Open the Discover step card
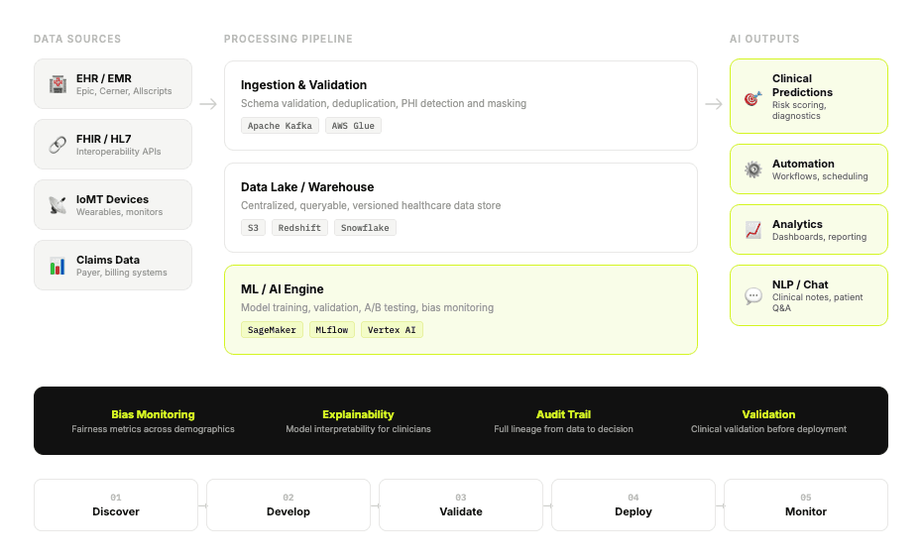The height and width of the screenshot is (560, 924). click(116, 505)
